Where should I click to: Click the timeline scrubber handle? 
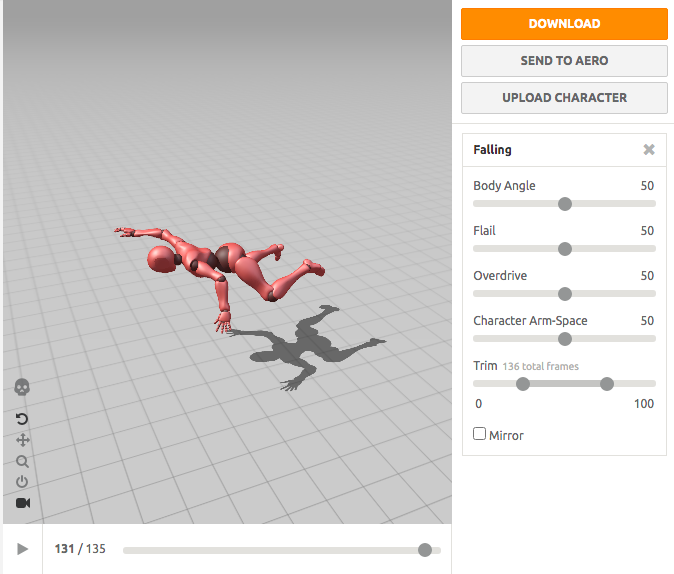point(425,549)
